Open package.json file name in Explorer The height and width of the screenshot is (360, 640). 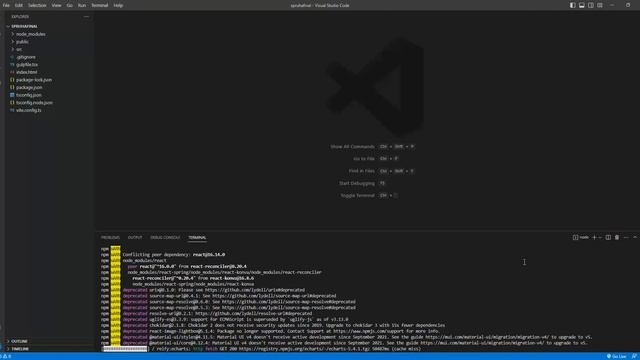click(x=29, y=87)
